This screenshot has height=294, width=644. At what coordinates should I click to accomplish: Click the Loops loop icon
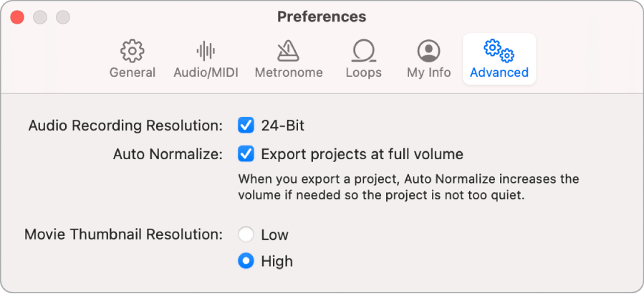(x=363, y=51)
